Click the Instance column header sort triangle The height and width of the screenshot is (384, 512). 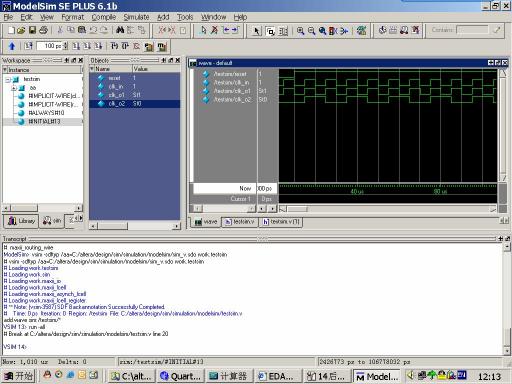coord(5,70)
